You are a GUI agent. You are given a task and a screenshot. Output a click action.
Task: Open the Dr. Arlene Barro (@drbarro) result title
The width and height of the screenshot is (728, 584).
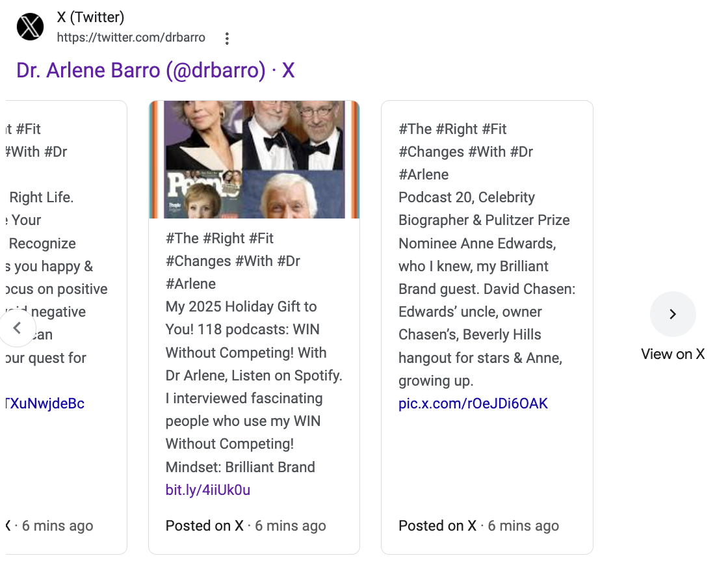click(x=155, y=71)
